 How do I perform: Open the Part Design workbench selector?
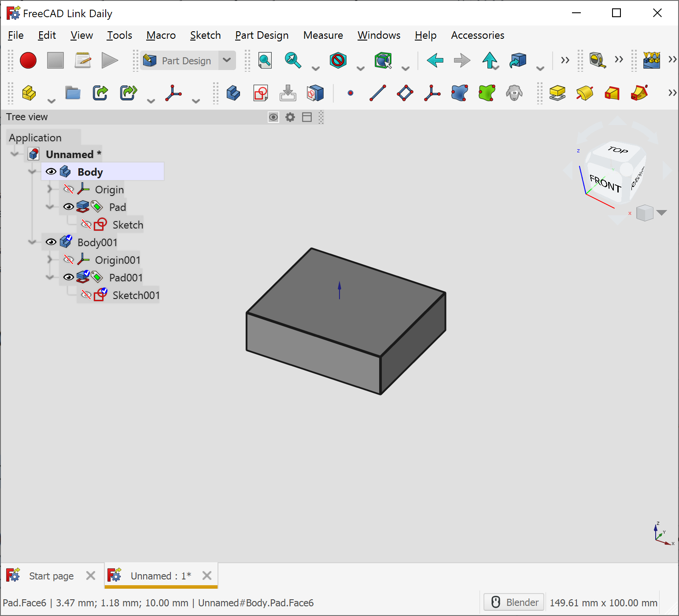click(227, 60)
